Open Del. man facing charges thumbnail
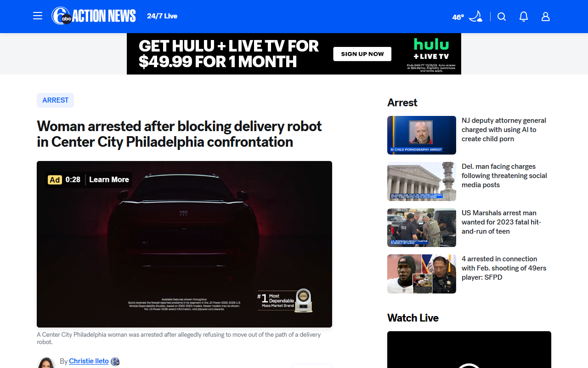The image size is (588, 368). coord(422,181)
